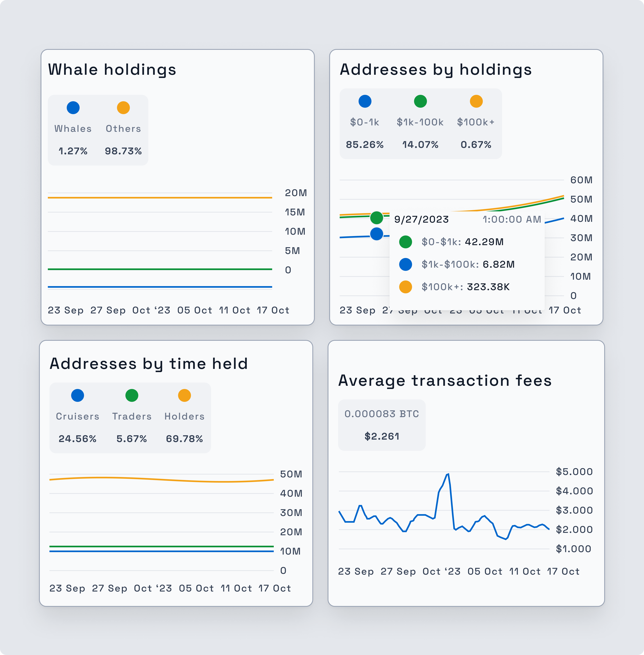Expand the $0-$1k: 42.29M tooltip entry
This screenshot has width=644, height=655.
(463, 242)
